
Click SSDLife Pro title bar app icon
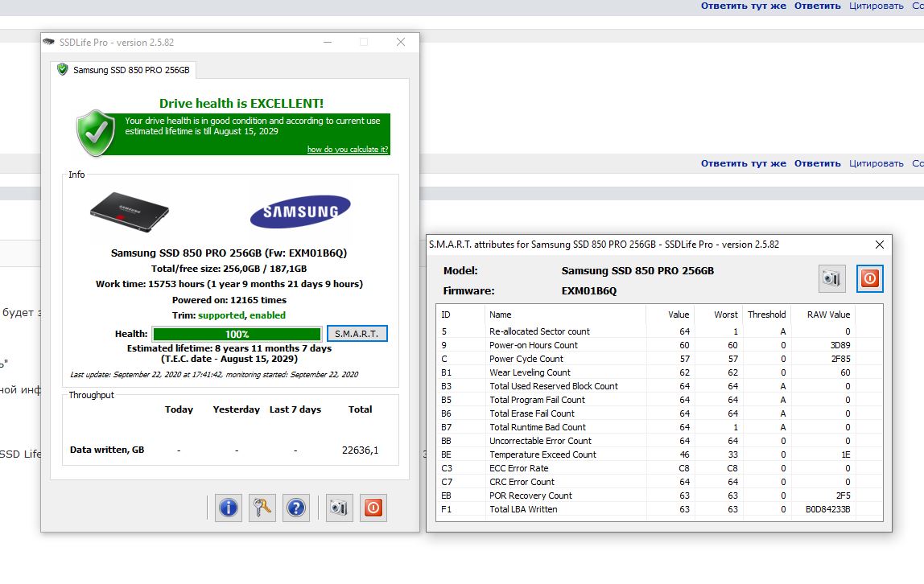[49, 43]
